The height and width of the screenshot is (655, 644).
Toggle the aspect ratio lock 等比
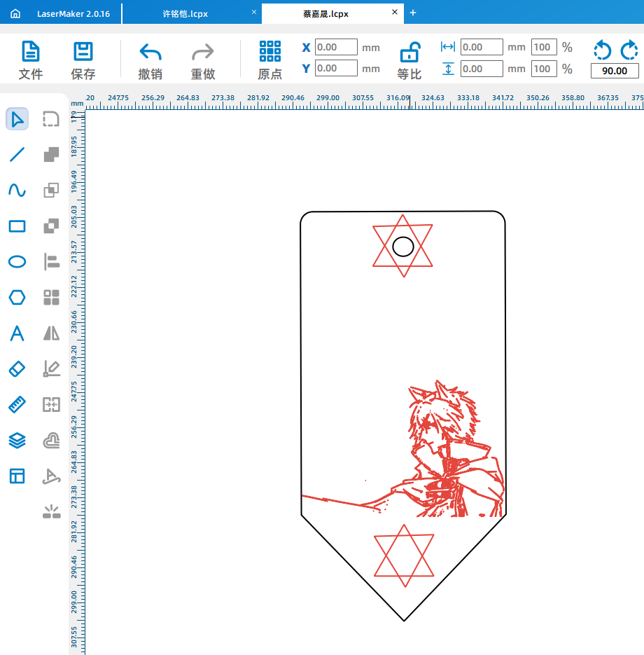pyautogui.click(x=409, y=60)
